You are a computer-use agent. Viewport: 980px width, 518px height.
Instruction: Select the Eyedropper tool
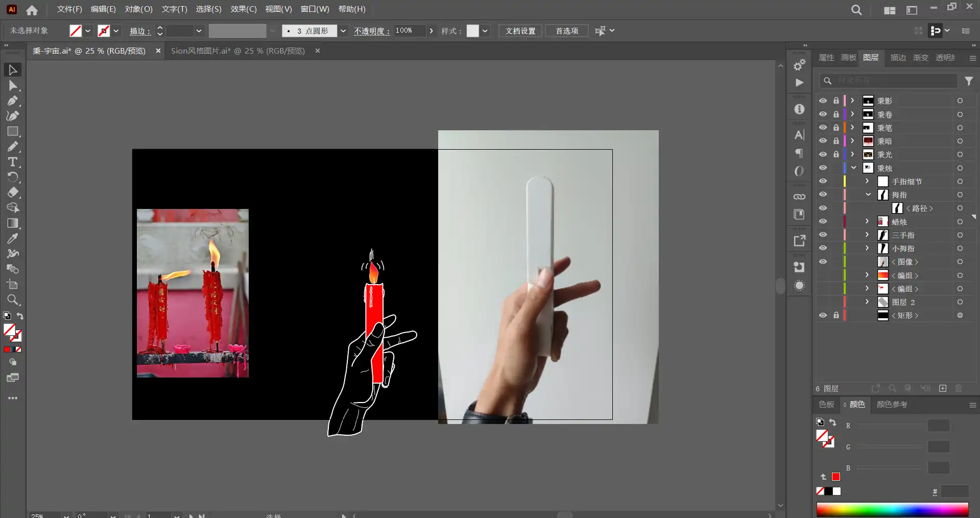pyautogui.click(x=13, y=239)
